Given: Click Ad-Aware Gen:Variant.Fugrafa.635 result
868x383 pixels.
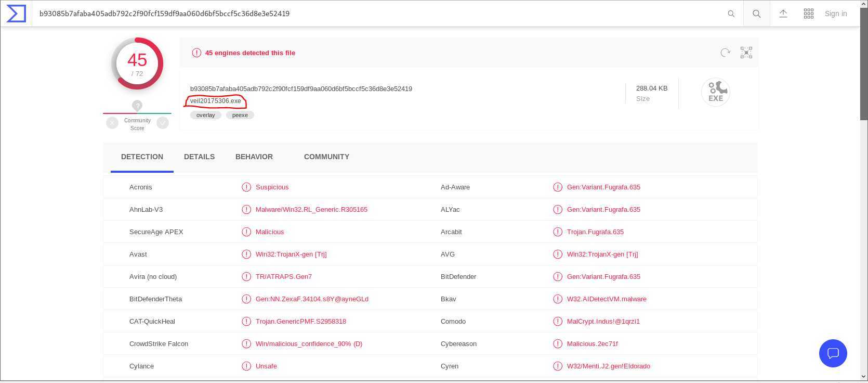Looking at the screenshot, I should click(x=603, y=187).
